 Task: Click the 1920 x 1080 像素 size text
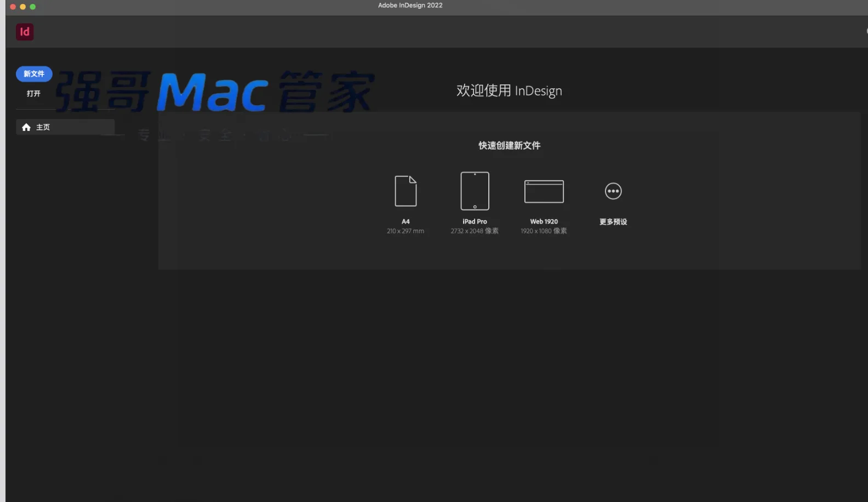(x=544, y=231)
